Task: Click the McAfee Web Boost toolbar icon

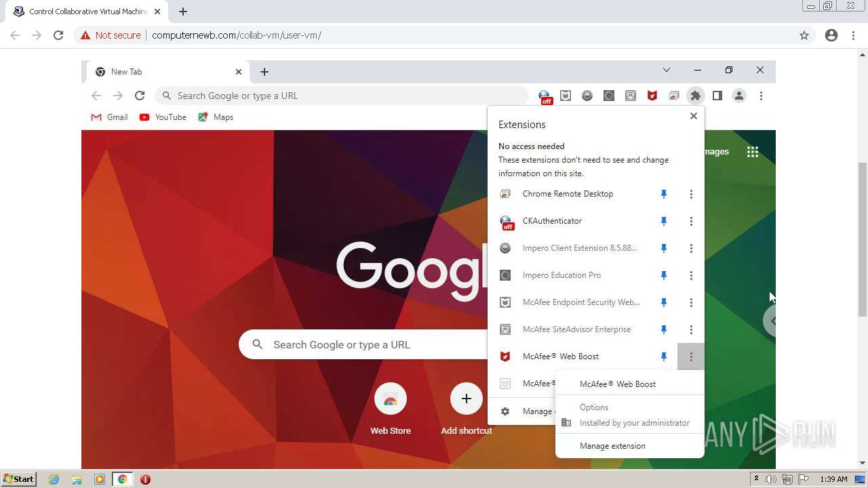Action: pyautogui.click(x=652, y=96)
